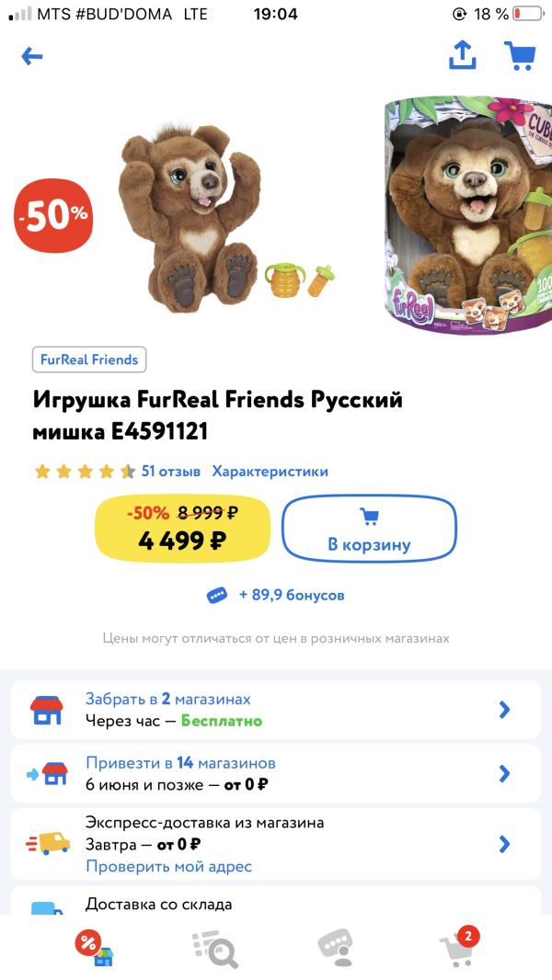The height and width of the screenshot is (980, 552).
Task: Tap the star rating icons
Action: point(85,472)
